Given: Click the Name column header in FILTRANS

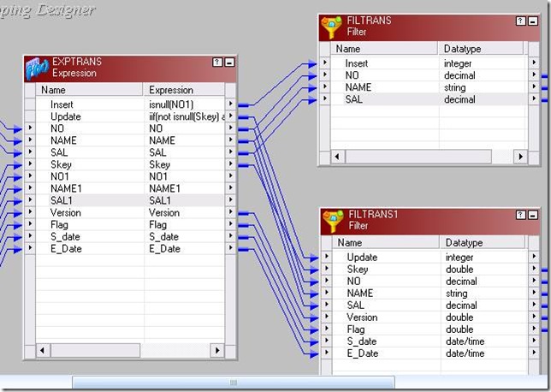Looking at the screenshot, I should pyautogui.click(x=384, y=49).
